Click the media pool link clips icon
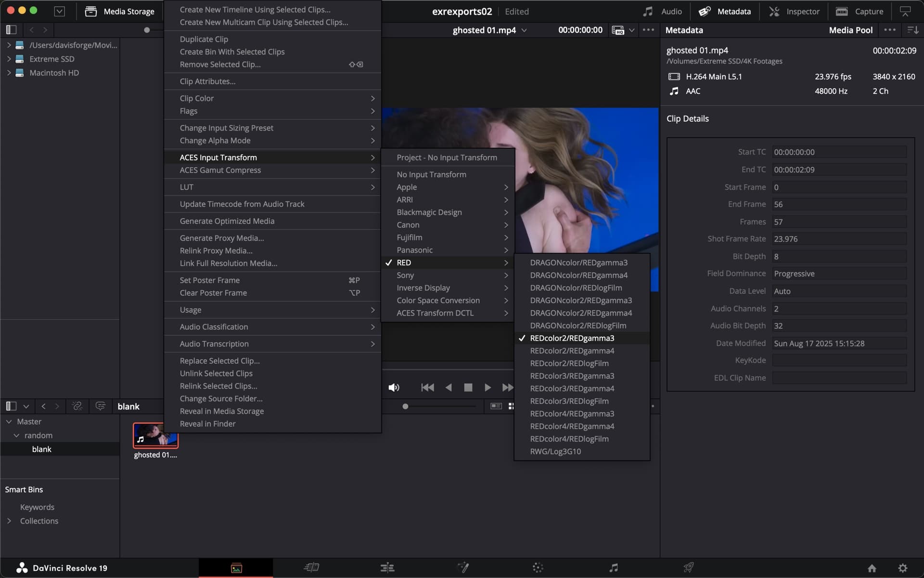Viewport: 924px width, 578px height. click(77, 406)
